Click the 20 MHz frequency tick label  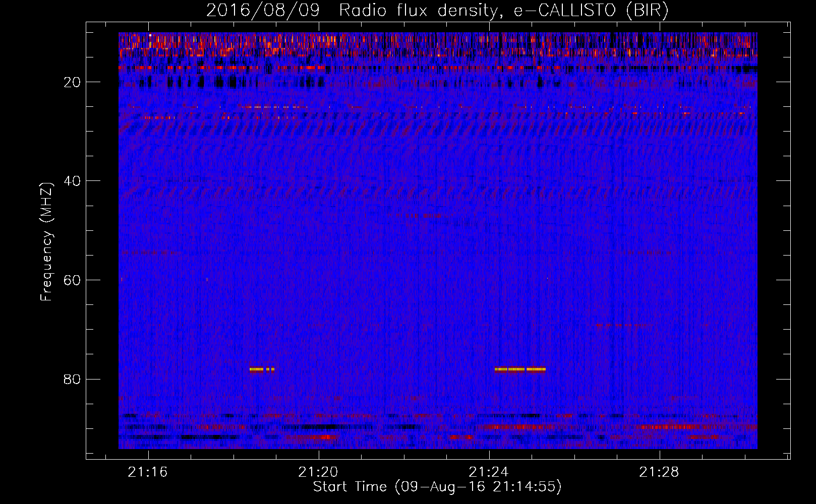coord(73,82)
